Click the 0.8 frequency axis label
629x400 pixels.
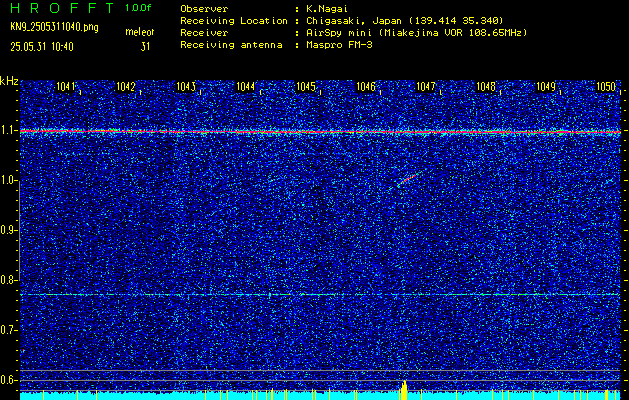pos(7,280)
